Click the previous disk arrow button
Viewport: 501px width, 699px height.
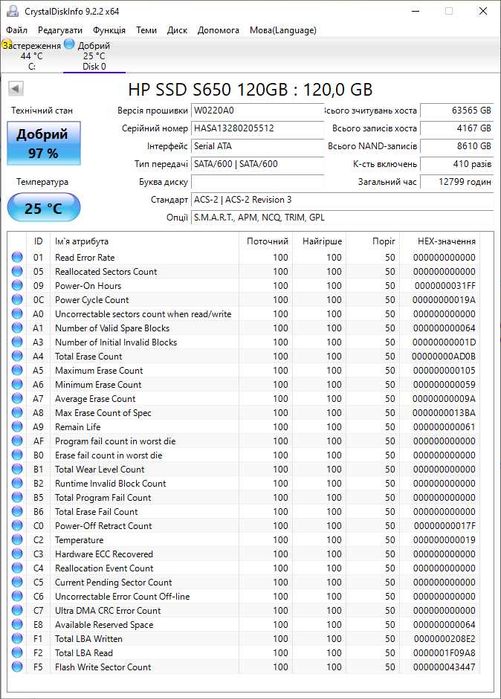click(x=16, y=88)
